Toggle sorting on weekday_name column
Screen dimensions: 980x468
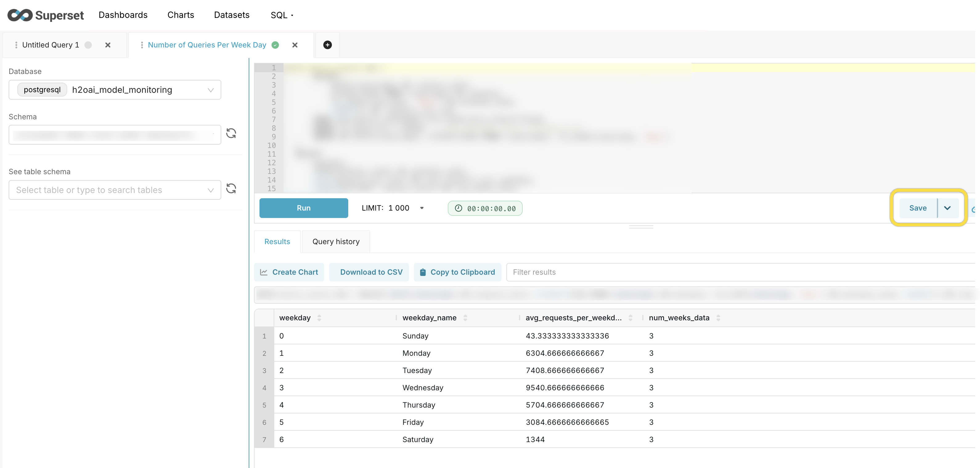coord(465,318)
